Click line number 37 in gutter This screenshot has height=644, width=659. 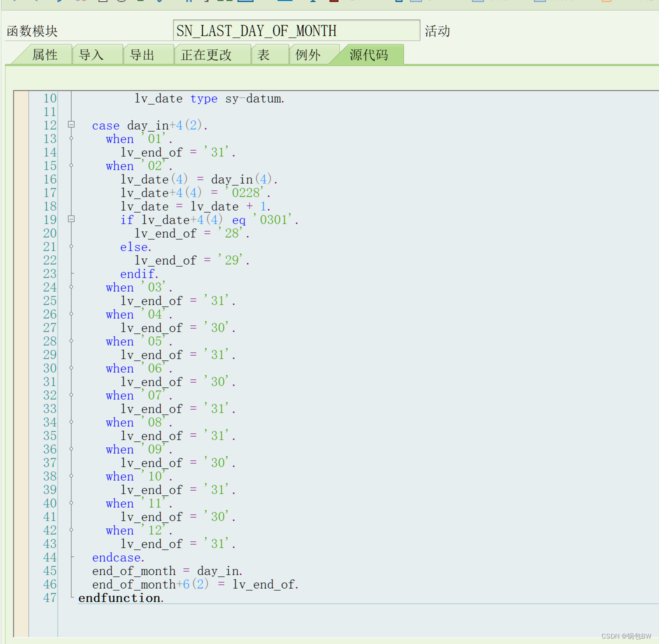click(x=50, y=463)
